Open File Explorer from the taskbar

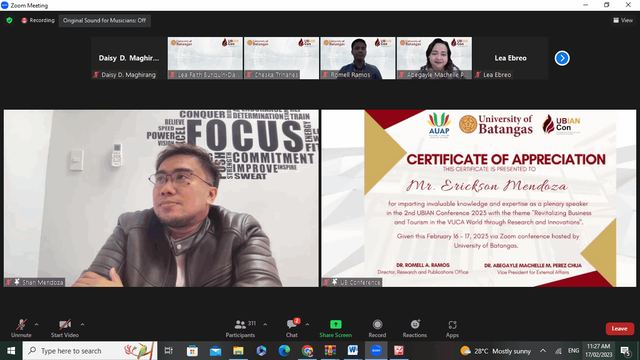(x=238, y=351)
